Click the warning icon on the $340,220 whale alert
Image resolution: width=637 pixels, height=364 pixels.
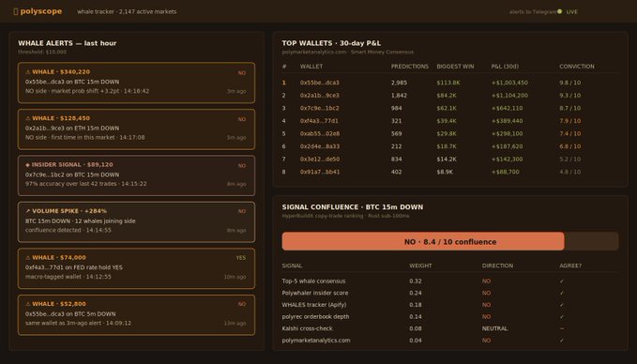(x=28, y=72)
